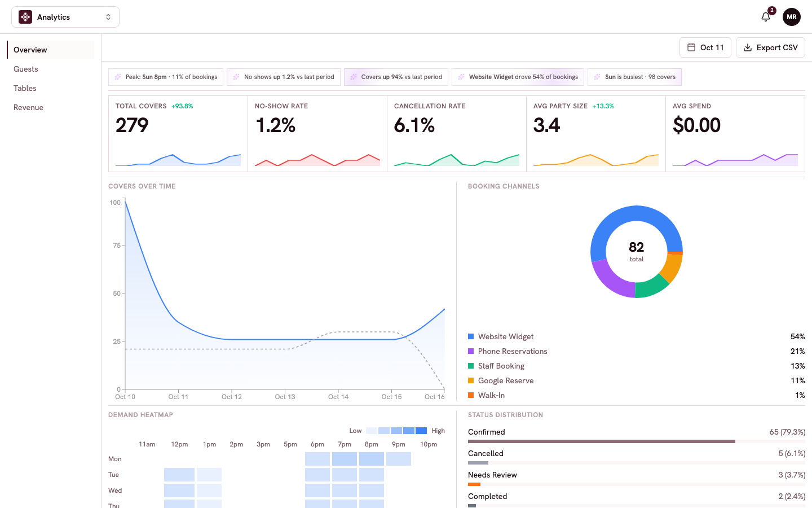Click the Tue 12pm heatmap cell
The height and width of the screenshot is (508, 812).
[179, 475]
